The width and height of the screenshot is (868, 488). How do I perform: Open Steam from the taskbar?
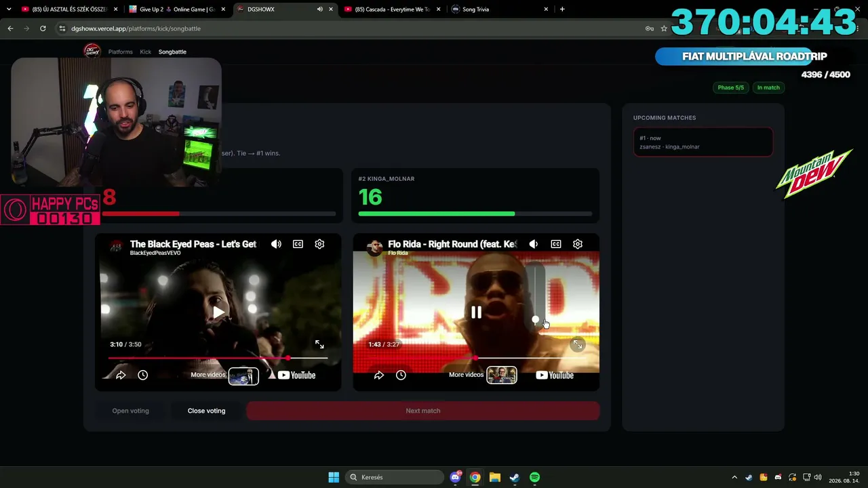pyautogui.click(x=515, y=477)
